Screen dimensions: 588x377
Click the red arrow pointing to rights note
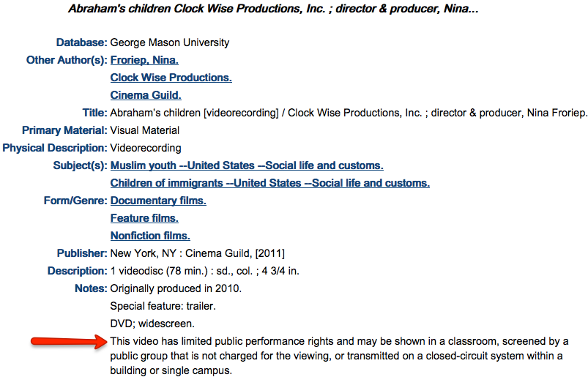click(x=69, y=341)
